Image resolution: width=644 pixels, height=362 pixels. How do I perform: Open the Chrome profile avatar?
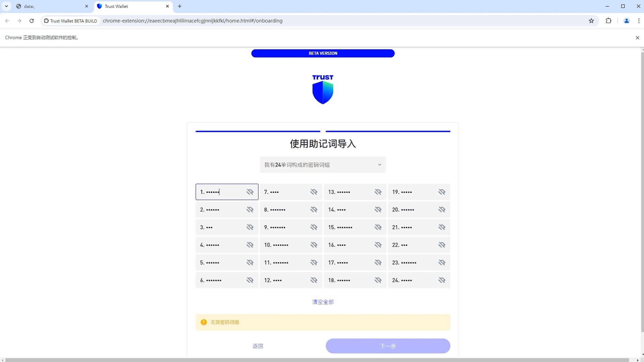(626, 21)
